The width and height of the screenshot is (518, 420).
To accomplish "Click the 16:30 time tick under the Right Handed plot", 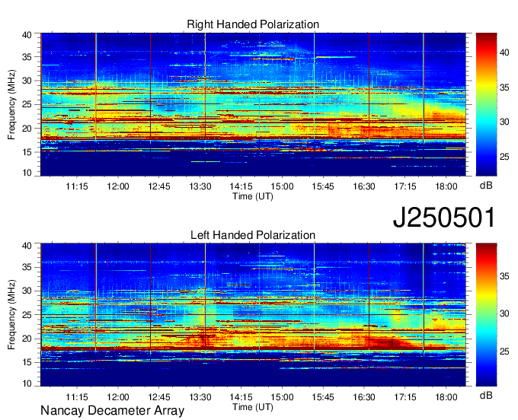I will 364,186.
